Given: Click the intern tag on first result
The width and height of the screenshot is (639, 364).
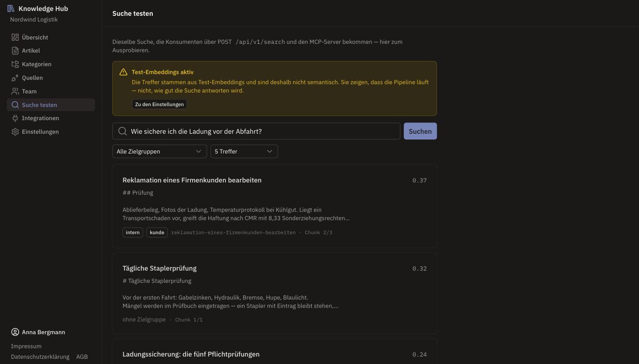Looking at the screenshot, I should click(133, 232).
